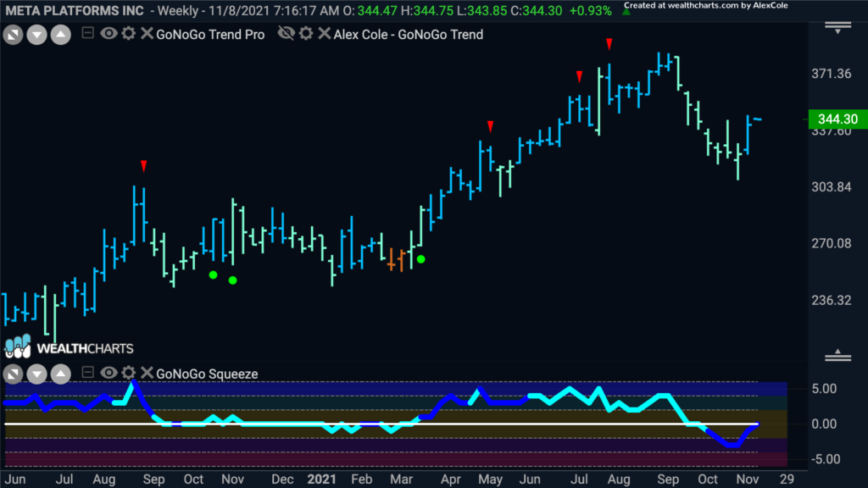Open GoNoGo Squeeze settings gear

click(x=129, y=373)
